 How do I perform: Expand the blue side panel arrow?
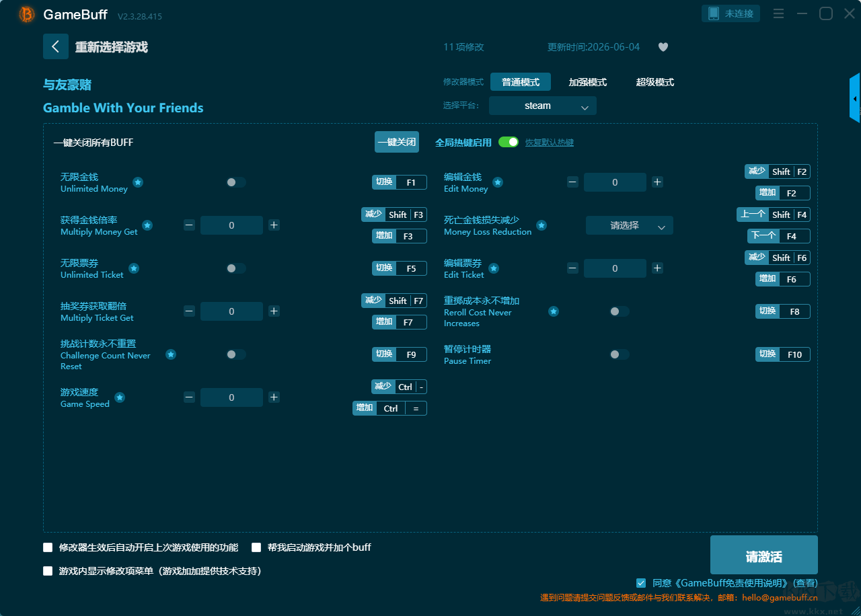855,98
